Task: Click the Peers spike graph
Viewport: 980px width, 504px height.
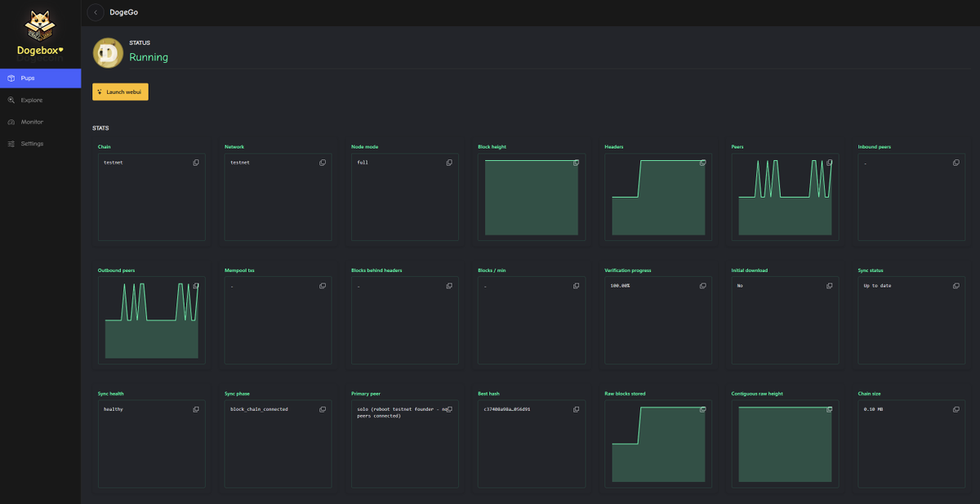Action: [x=785, y=198]
